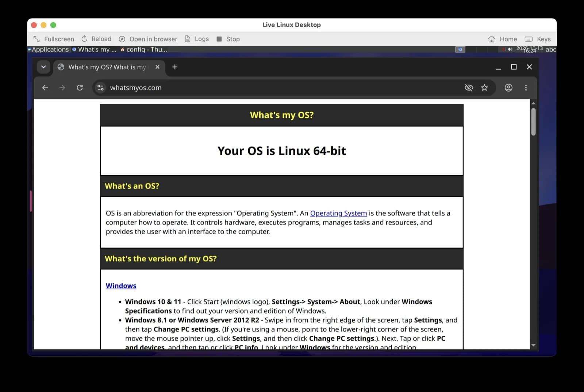Click the yellow "What's my OS?" page title
This screenshot has width=584, height=392.
282,115
